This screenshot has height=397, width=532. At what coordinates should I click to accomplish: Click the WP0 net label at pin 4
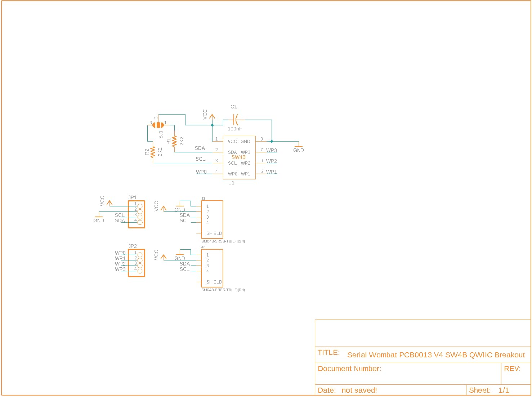[201, 172]
